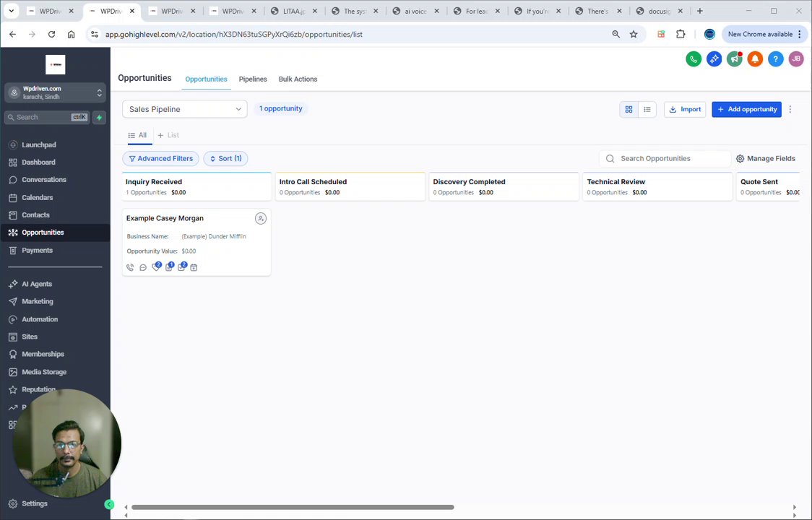Open the green phone dialer icon
Screen dimensions: 812x520
pos(694,59)
